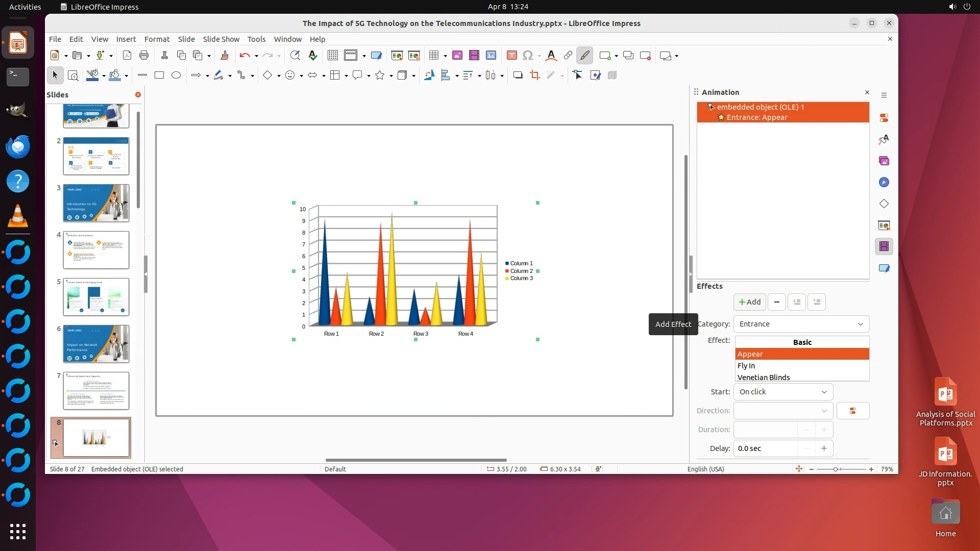Click the Insert Text Box icon

click(x=511, y=56)
